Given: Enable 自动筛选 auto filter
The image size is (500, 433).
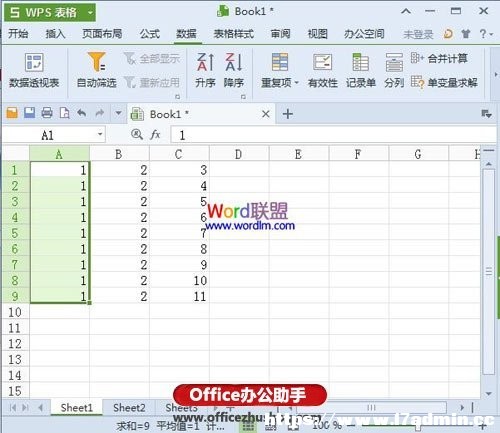Looking at the screenshot, I should (x=97, y=70).
